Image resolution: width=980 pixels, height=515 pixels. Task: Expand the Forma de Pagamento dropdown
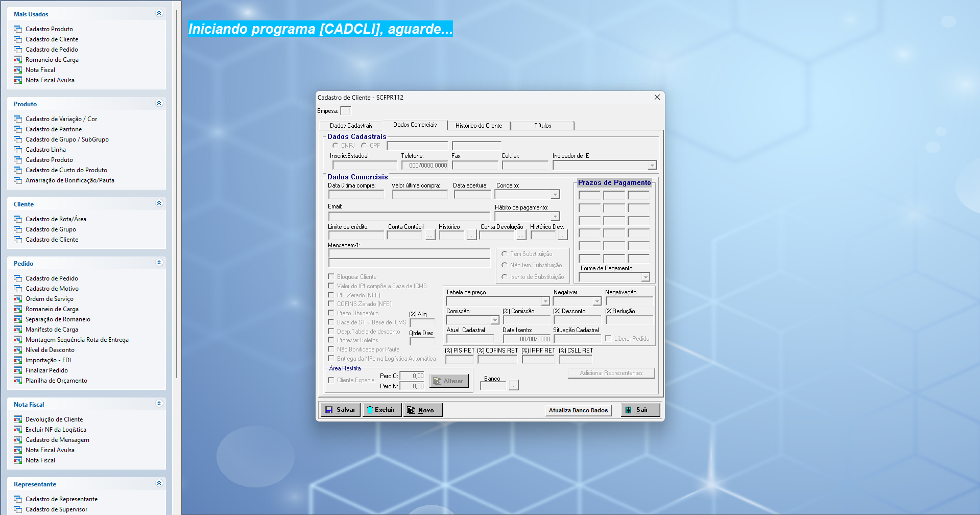point(646,277)
